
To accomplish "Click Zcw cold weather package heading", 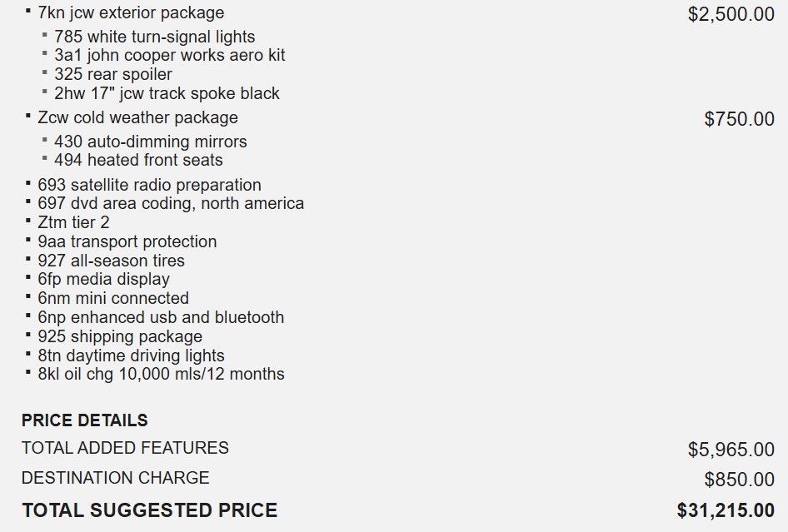I will [137, 117].
